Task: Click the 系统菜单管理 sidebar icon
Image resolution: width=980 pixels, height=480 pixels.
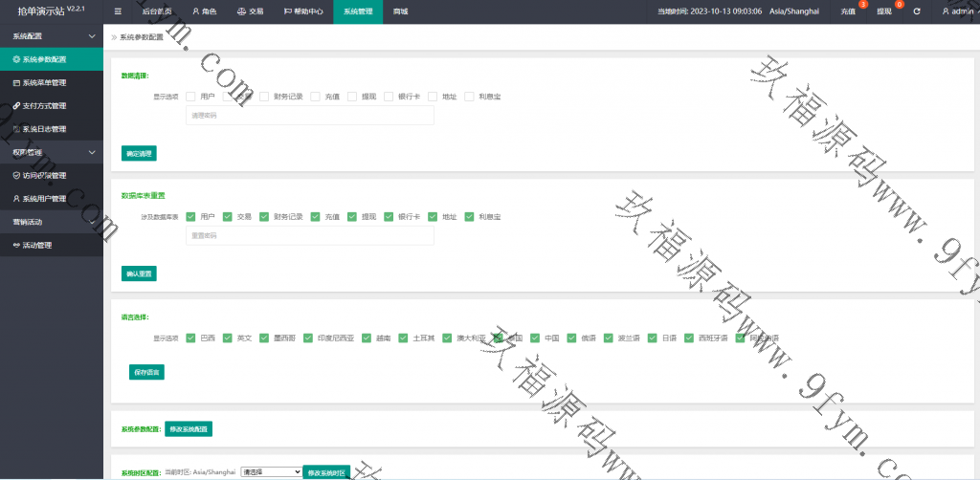Action: [x=16, y=83]
